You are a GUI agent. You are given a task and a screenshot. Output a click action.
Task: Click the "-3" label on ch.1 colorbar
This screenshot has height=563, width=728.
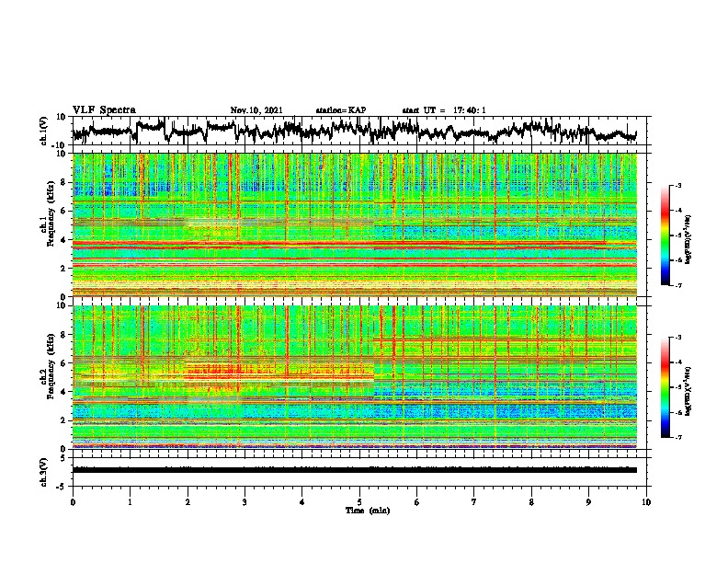click(677, 185)
